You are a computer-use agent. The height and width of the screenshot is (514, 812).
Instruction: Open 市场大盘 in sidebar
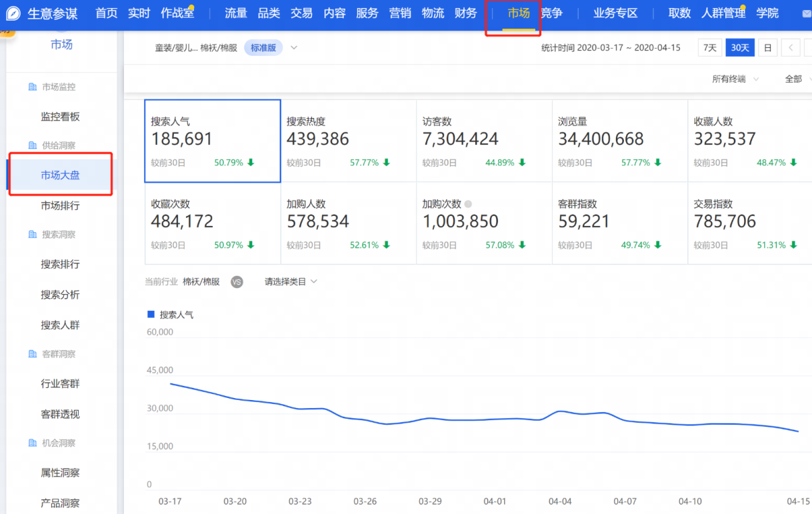[x=60, y=175]
